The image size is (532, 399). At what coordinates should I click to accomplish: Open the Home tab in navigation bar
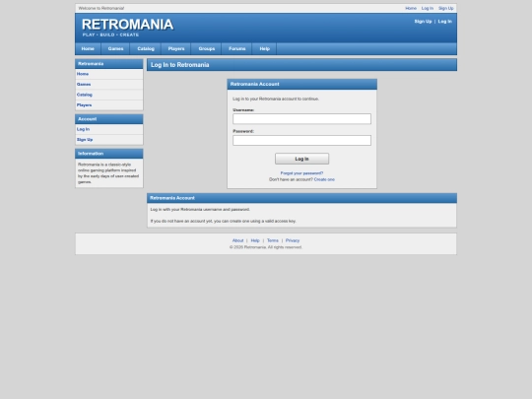[88, 49]
